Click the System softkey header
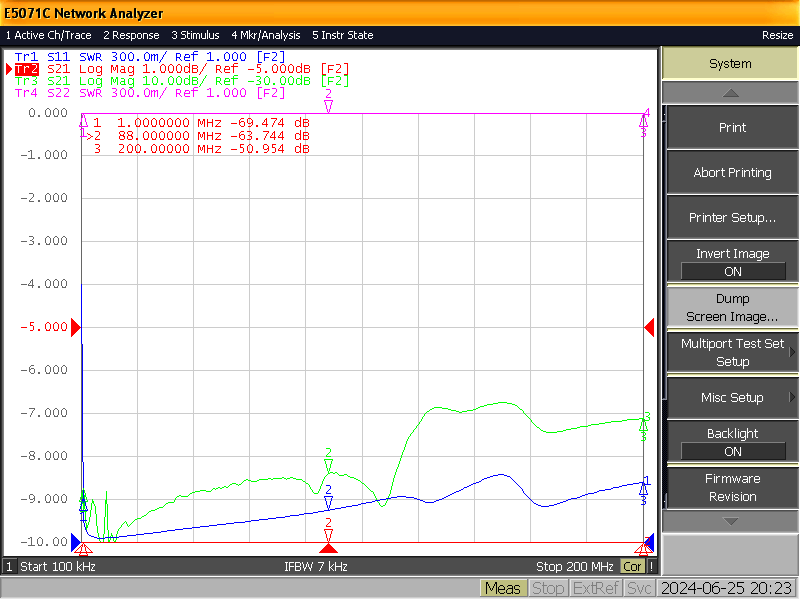Image resolution: width=800 pixels, height=600 pixels. [x=730, y=64]
